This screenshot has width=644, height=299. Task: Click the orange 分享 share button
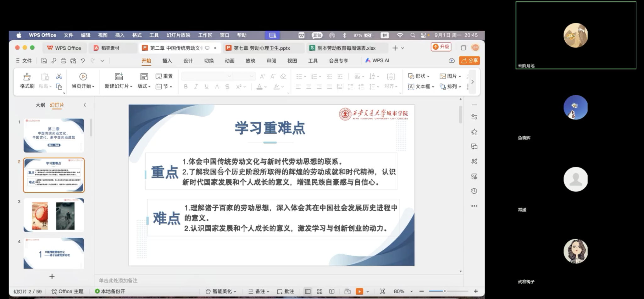pos(469,61)
